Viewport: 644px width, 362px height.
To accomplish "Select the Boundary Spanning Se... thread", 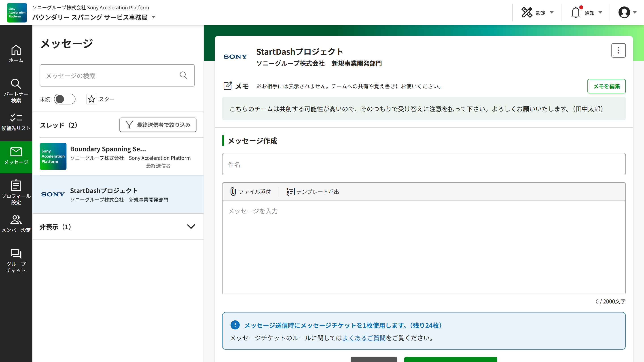I will 118,156.
